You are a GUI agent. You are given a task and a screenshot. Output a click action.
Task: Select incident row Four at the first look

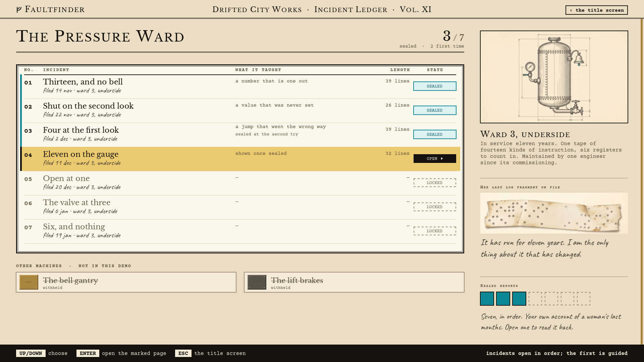tap(240, 135)
